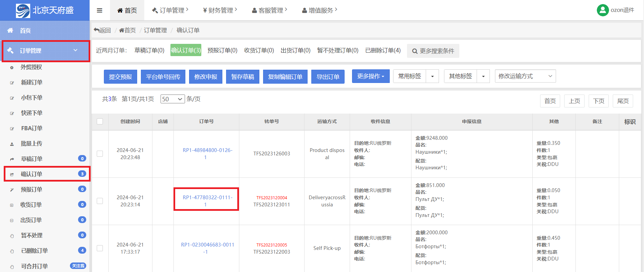Select the 已删除订单(4) filter tab
This screenshot has height=272, width=644.
pyautogui.click(x=383, y=50)
